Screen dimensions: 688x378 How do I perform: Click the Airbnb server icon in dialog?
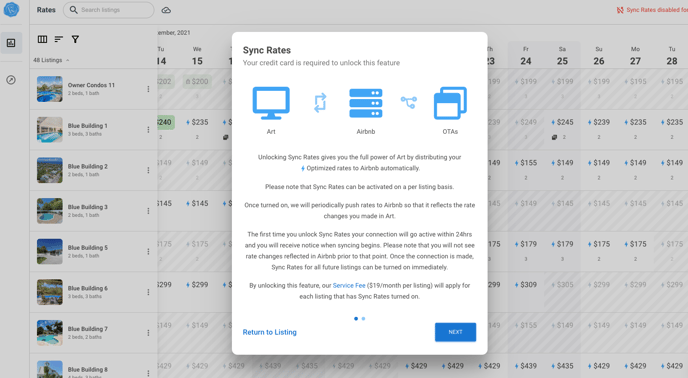click(366, 103)
